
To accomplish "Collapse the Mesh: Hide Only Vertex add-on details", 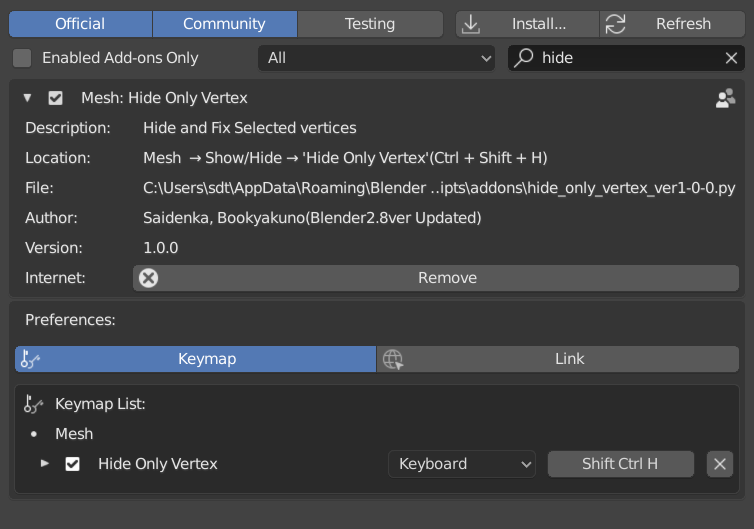I will click(x=27, y=98).
